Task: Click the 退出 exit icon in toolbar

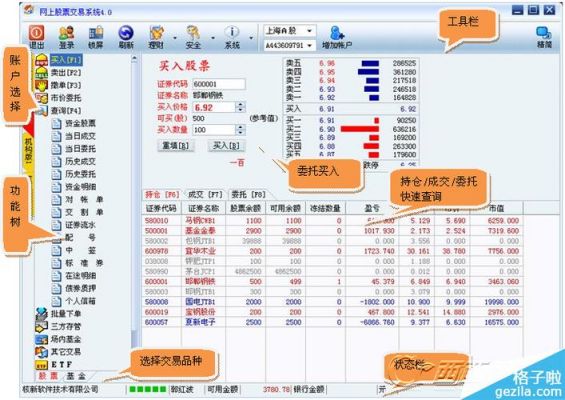Action: click(36, 37)
